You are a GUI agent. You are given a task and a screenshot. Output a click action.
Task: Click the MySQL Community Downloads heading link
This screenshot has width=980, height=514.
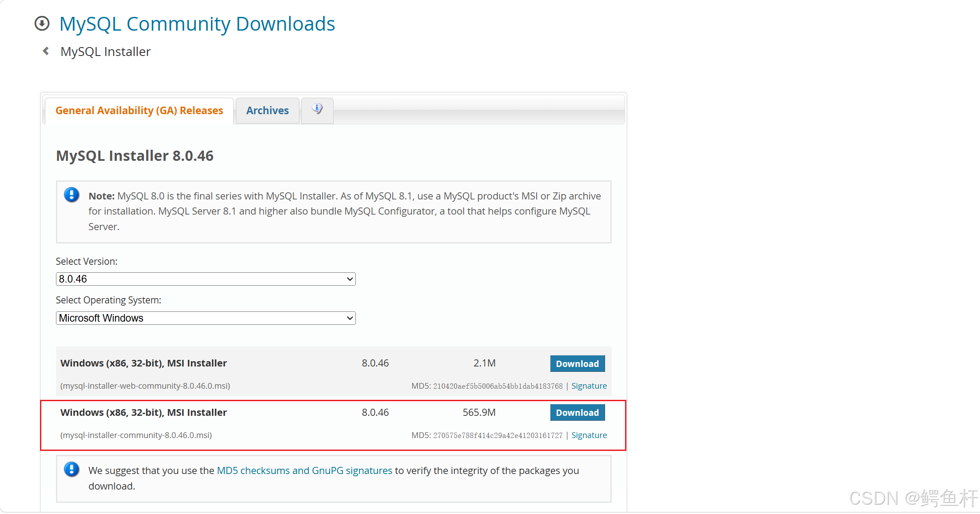tap(197, 24)
